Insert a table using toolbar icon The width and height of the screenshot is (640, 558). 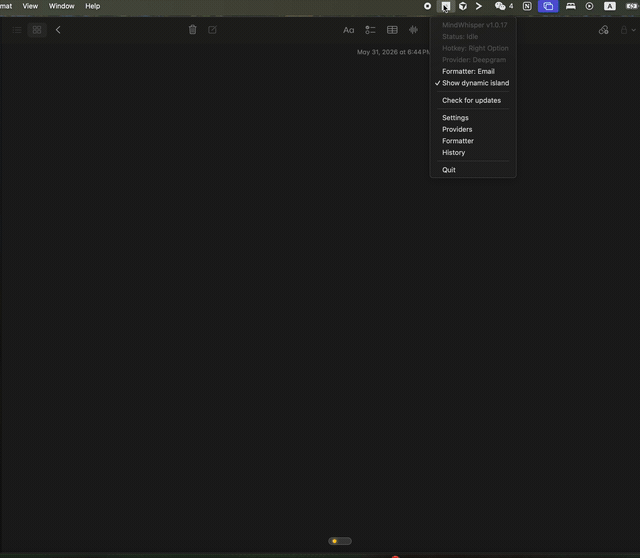point(392,30)
